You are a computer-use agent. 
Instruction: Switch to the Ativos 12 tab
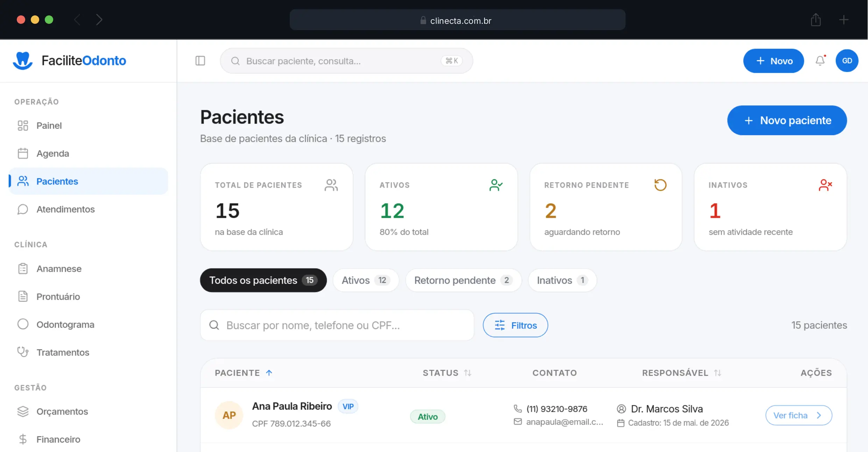(x=366, y=280)
